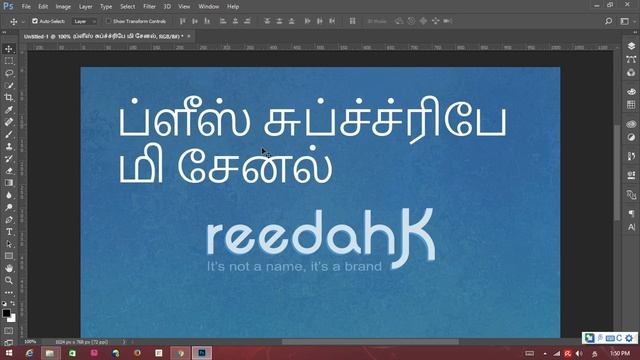Click align left edges button
Screen dimensions: 640x360
click(223, 21)
